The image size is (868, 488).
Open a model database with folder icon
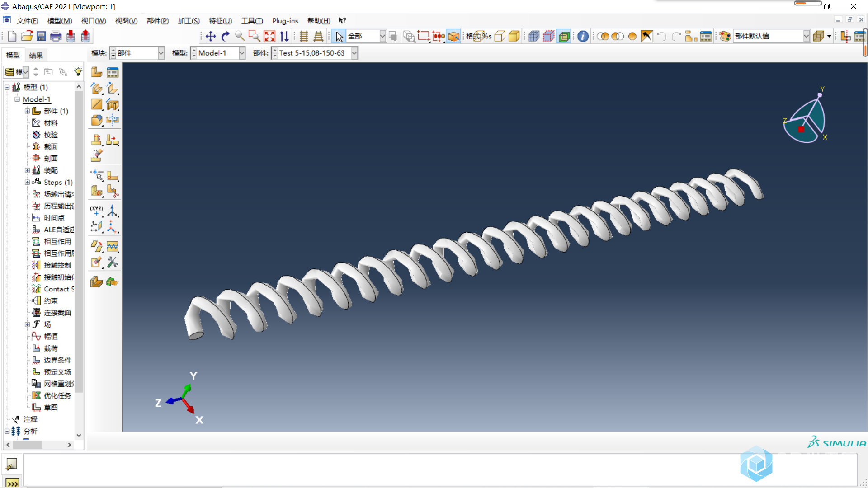click(x=27, y=36)
